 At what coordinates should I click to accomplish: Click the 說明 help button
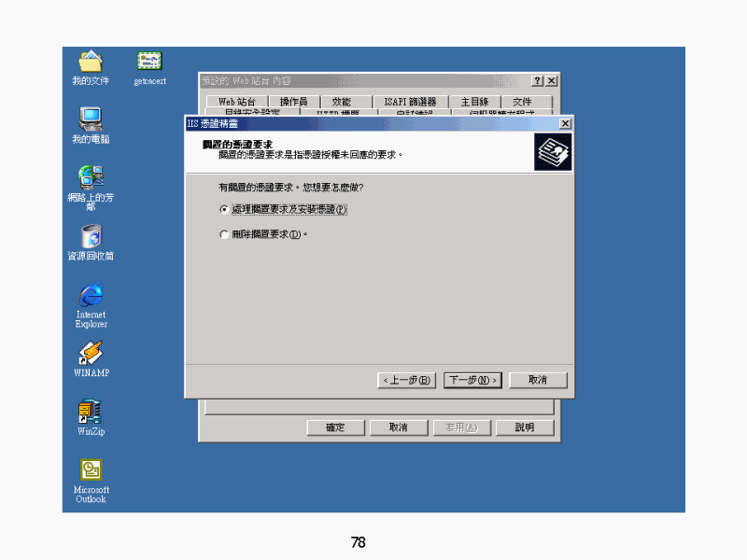(x=524, y=427)
